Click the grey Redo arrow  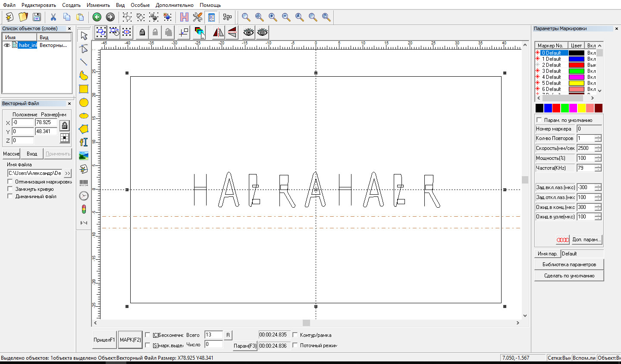point(110,17)
